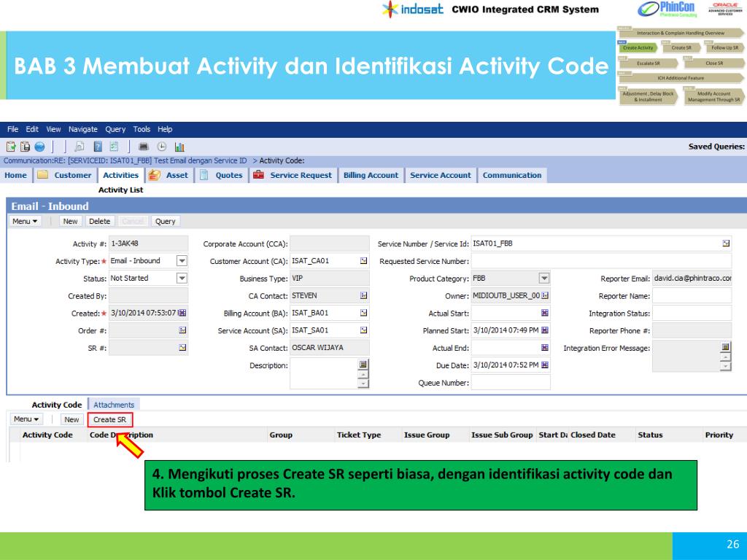
Task: Click the Delete button
Action: point(99,221)
